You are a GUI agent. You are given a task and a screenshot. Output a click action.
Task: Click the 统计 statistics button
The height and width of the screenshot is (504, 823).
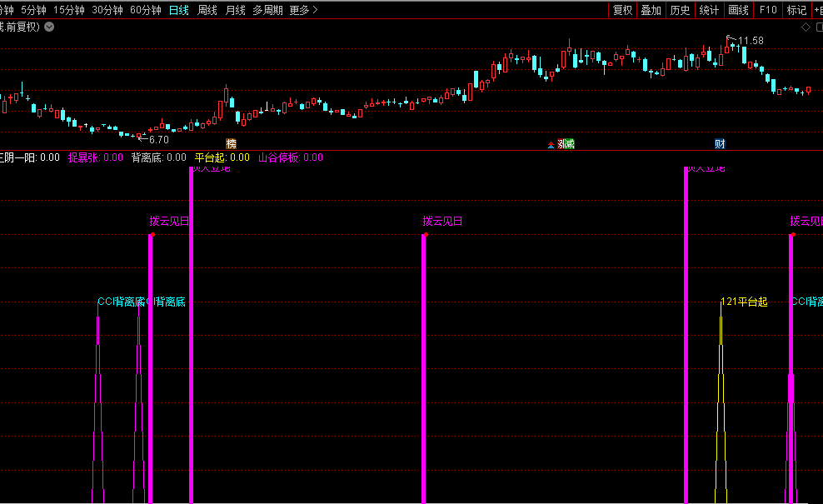click(709, 10)
